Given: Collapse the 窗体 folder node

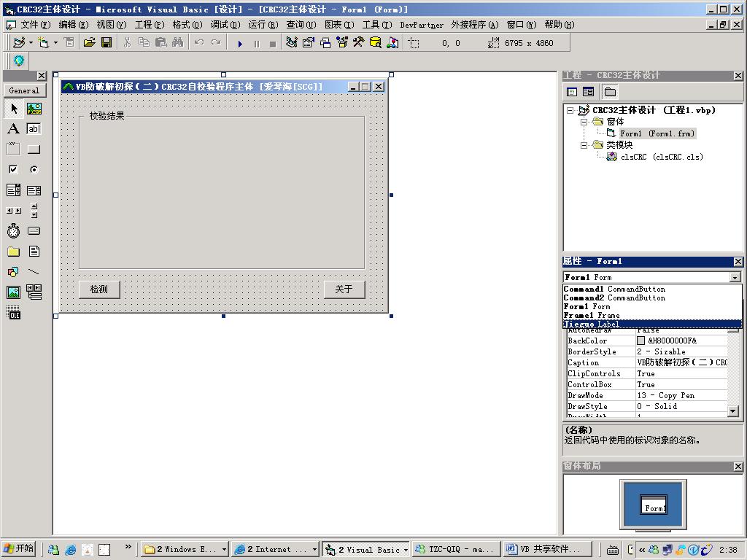Looking at the screenshot, I should pyautogui.click(x=584, y=122).
